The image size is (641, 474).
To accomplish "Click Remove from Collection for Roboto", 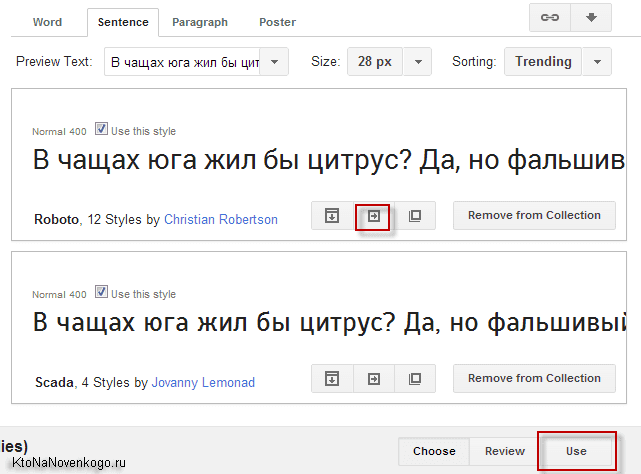I will (534, 216).
